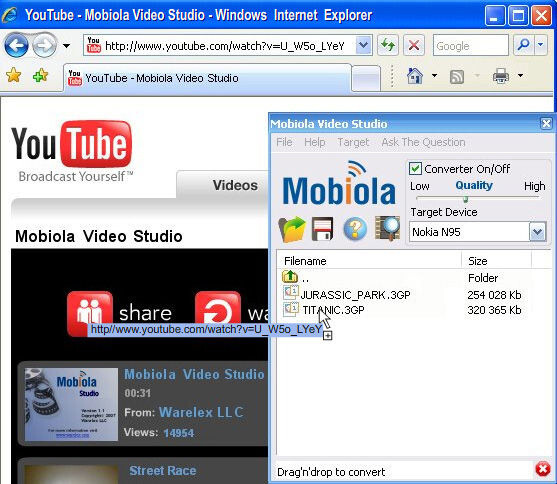Go to Home page icon
Image resolution: width=557 pixels, height=484 pixels.
tap(415, 75)
